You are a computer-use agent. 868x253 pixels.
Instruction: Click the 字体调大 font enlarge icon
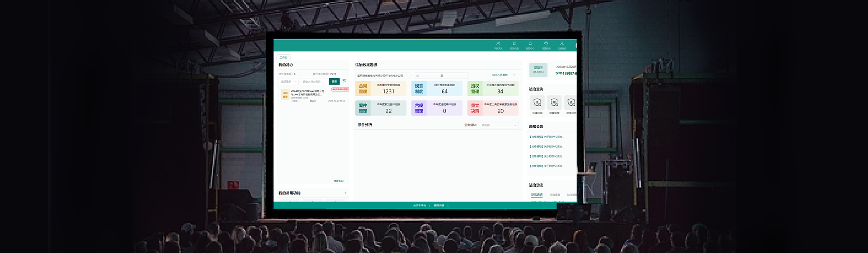[x=498, y=44]
